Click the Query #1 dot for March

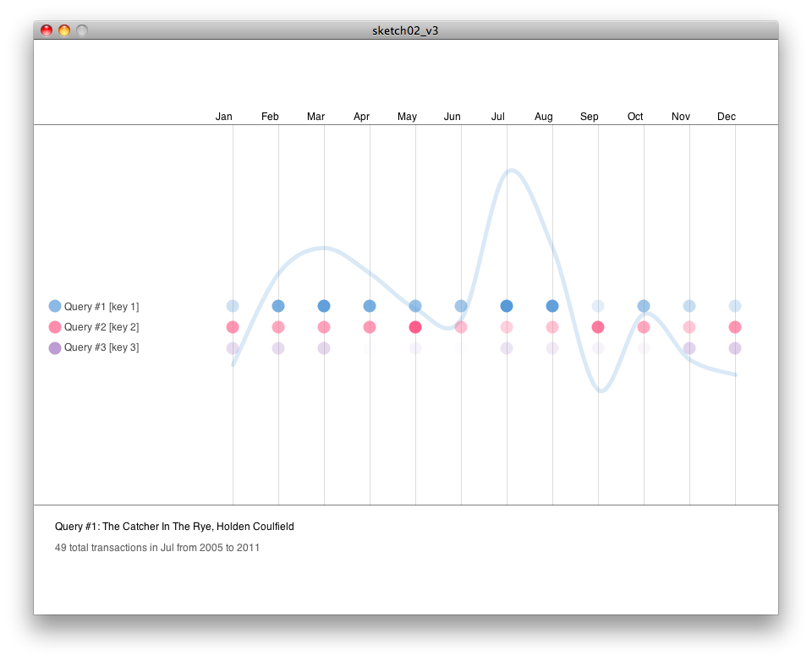tap(324, 306)
